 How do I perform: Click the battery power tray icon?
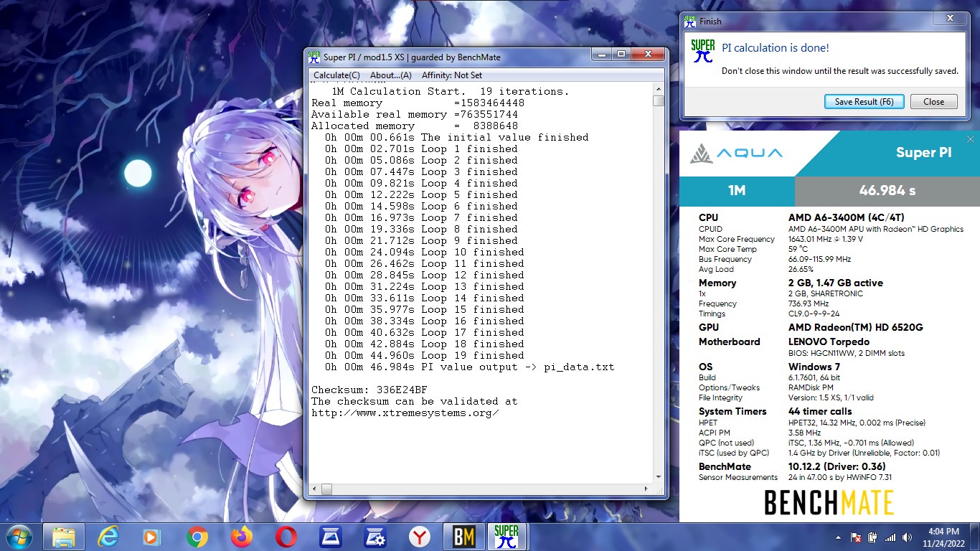[x=873, y=537]
